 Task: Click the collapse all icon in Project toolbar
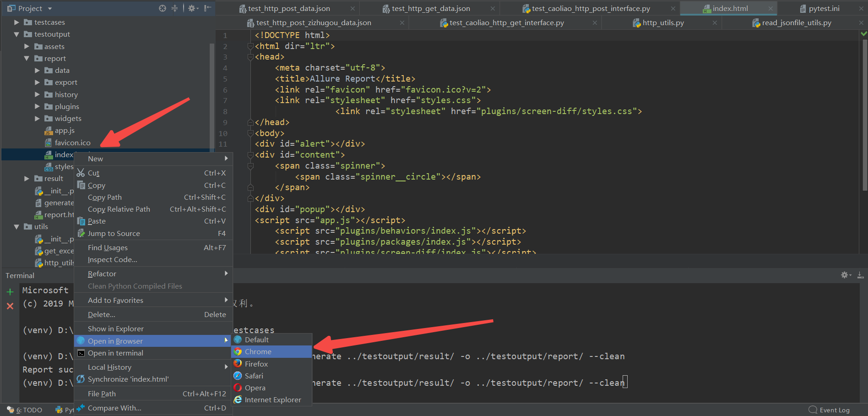point(174,8)
